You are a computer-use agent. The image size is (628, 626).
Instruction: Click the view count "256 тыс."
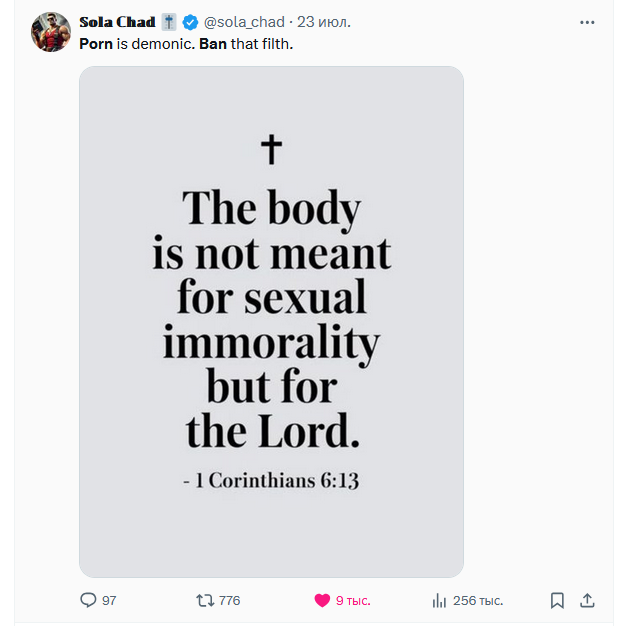pos(477,600)
